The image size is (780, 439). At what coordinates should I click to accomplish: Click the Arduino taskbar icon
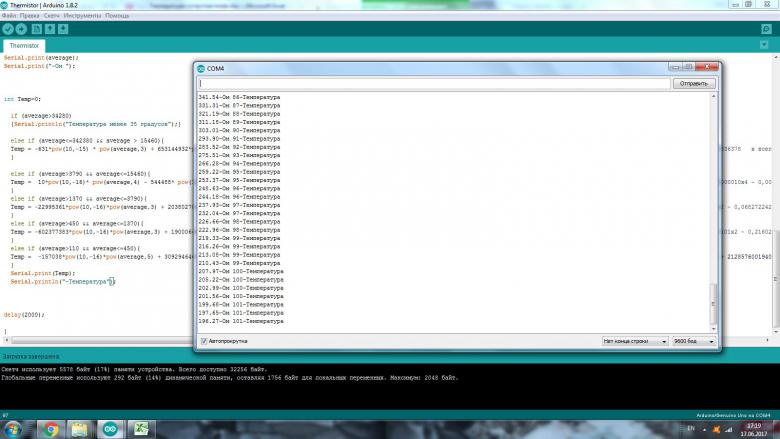click(110, 429)
